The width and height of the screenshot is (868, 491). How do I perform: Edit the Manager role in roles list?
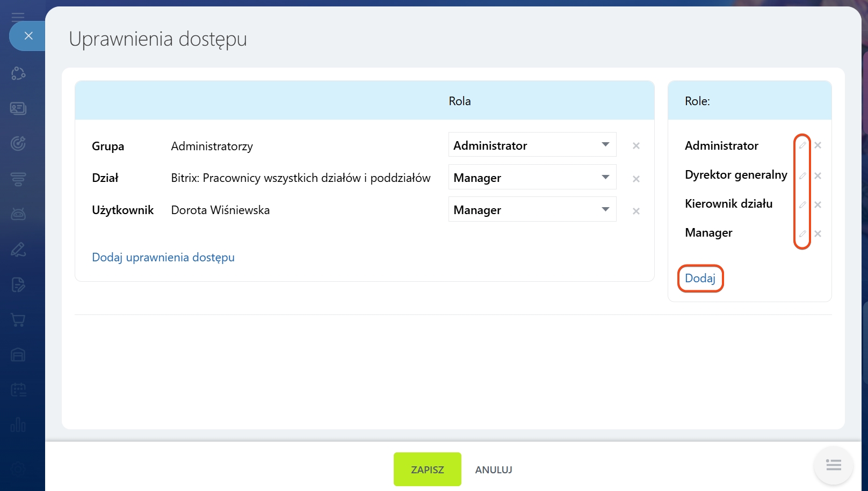[x=802, y=233]
